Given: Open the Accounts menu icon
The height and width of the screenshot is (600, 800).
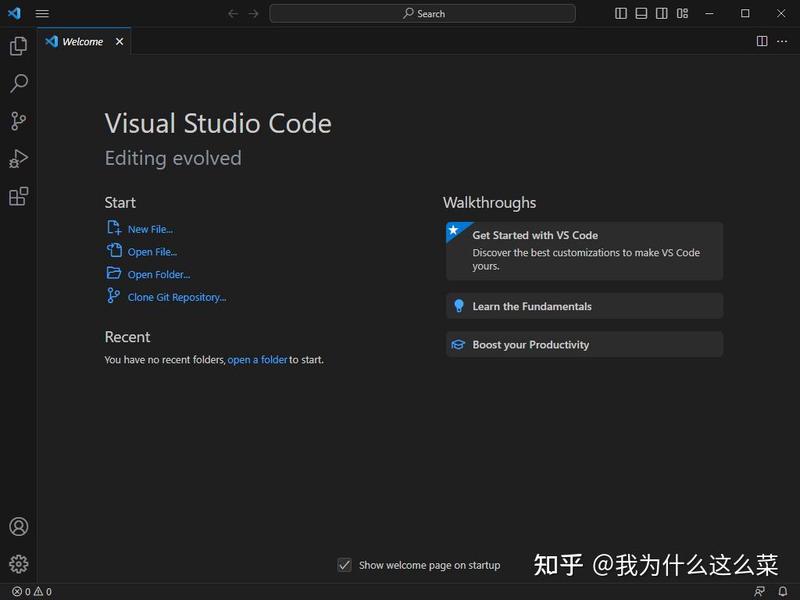Looking at the screenshot, I should pos(18,527).
